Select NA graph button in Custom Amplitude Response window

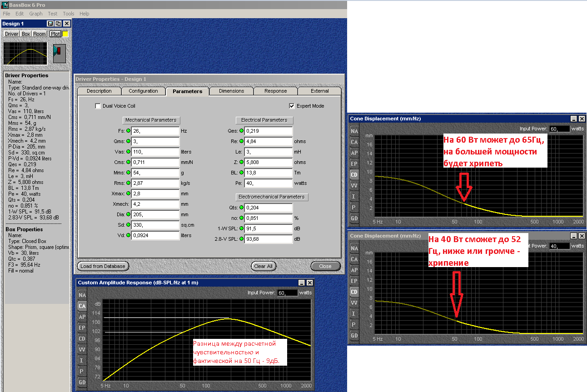[x=82, y=295]
